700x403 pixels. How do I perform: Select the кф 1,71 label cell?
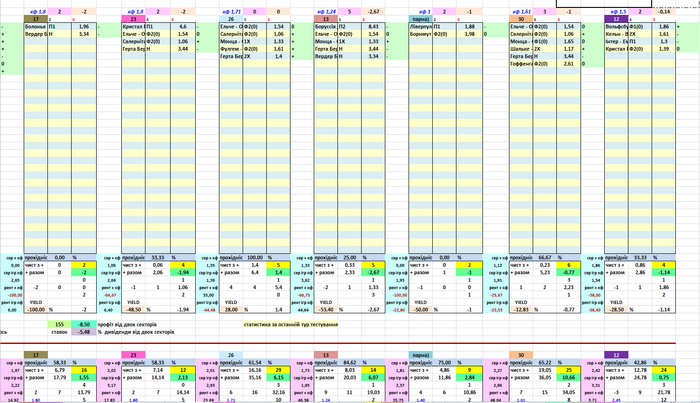231,12
